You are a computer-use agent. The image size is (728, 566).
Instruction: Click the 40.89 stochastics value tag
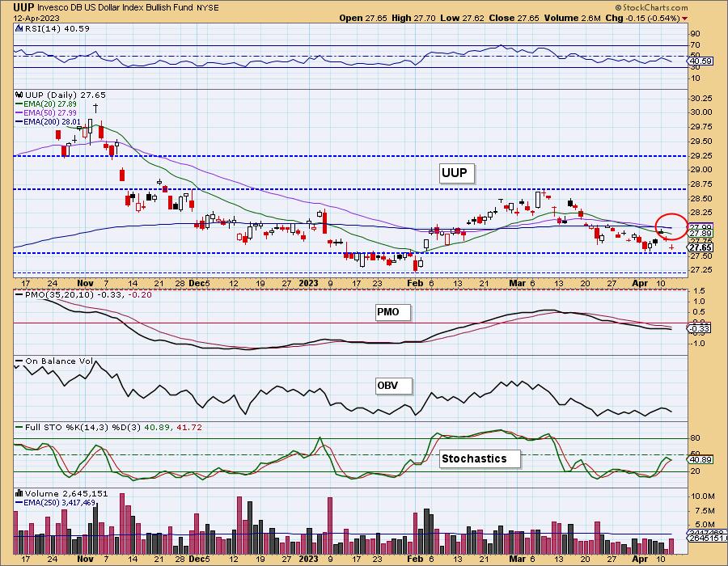click(x=700, y=460)
